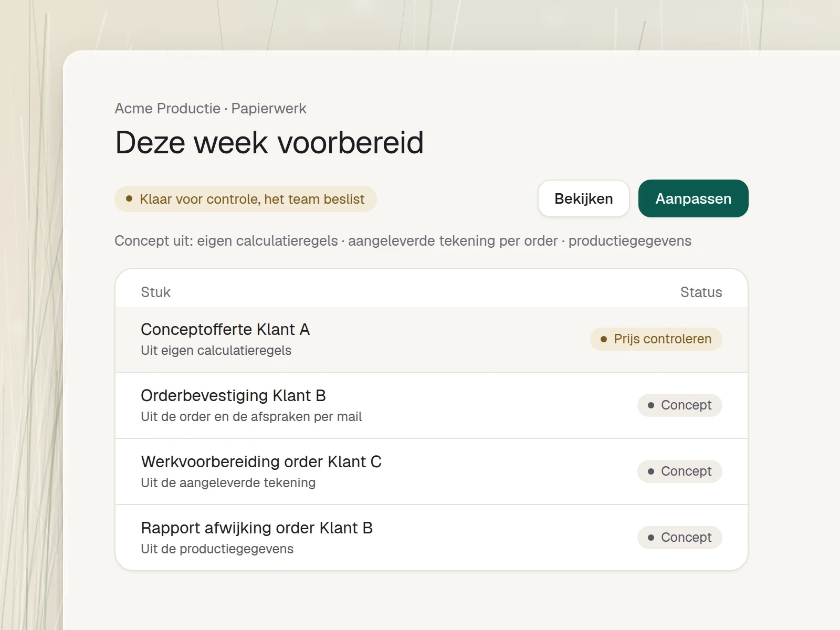Screen dimensions: 840x630
Task: Select Rapport afwijking order Klant B
Action: point(431,538)
